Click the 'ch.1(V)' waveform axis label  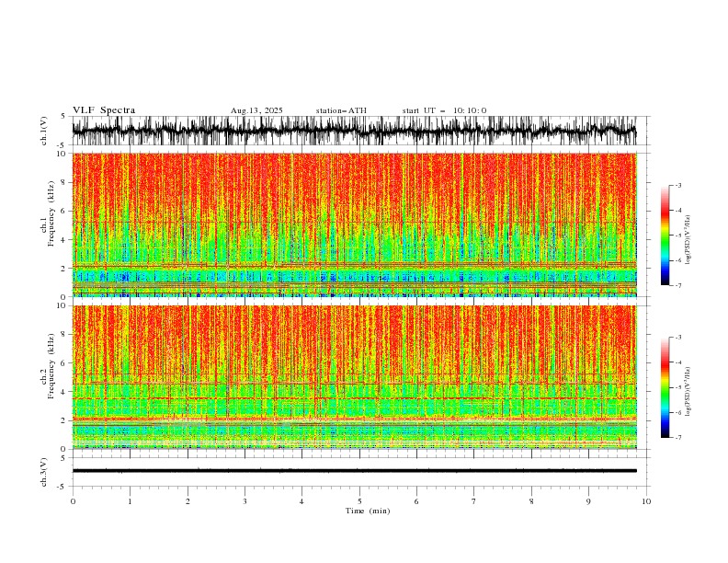44,131
